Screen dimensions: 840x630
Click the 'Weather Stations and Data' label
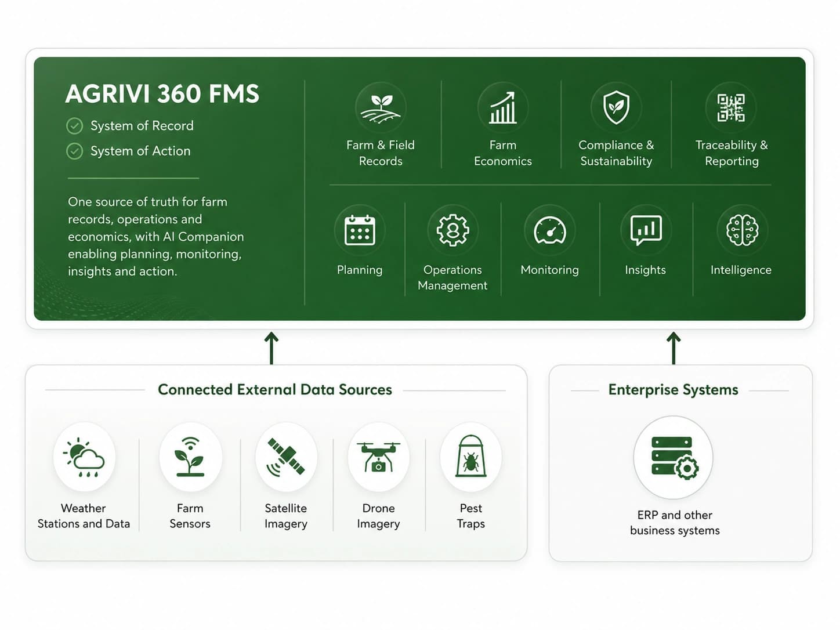pyautogui.click(x=84, y=516)
